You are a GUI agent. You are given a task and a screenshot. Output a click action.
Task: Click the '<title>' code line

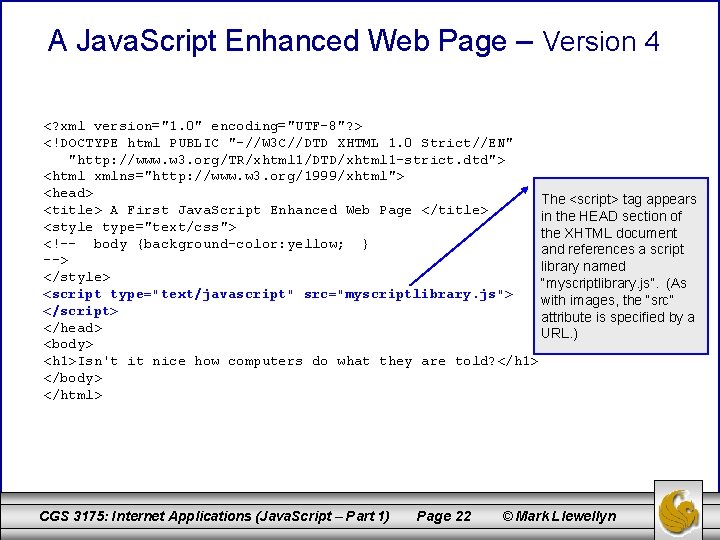point(266,210)
